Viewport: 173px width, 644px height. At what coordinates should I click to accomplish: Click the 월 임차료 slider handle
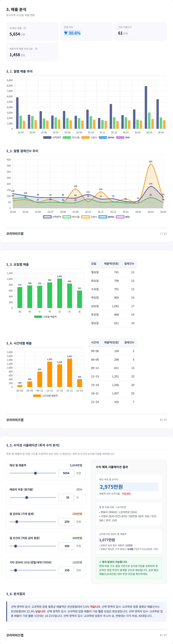17,522
